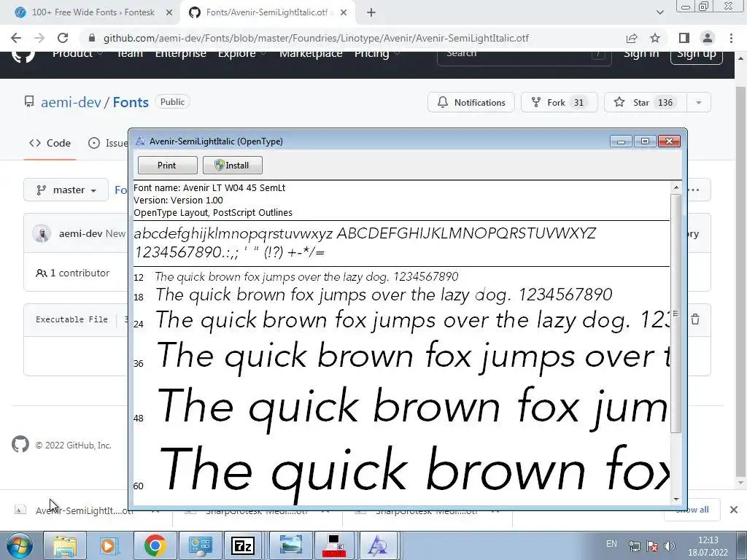Screen dimensions: 747x560
Task: Toggle Chrome side panel icon
Action: 684,38
